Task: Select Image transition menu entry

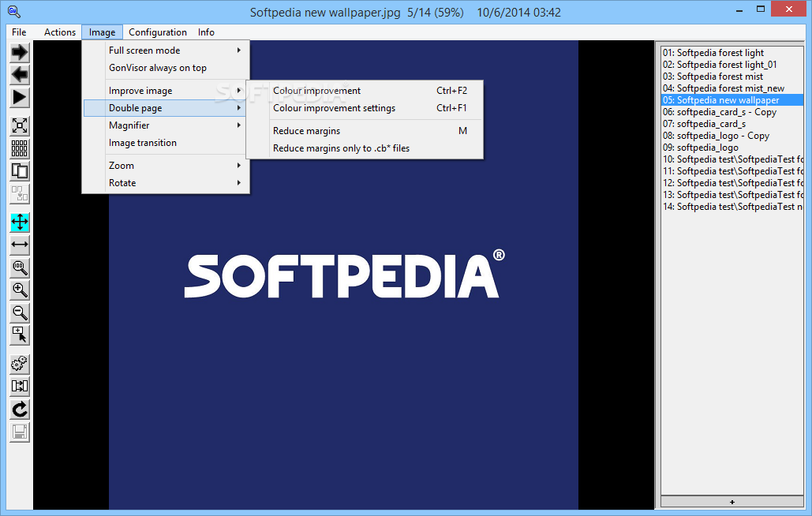Action: click(x=167, y=143)
